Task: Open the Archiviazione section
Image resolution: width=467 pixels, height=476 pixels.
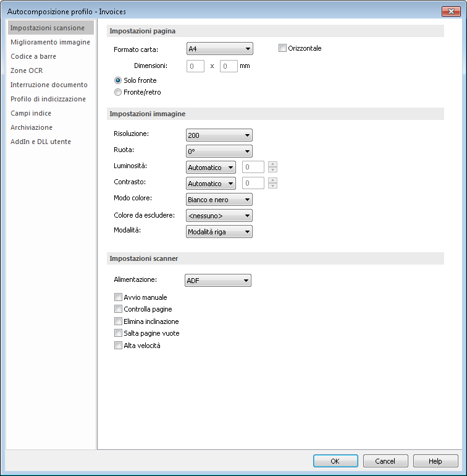Action: 32,127
